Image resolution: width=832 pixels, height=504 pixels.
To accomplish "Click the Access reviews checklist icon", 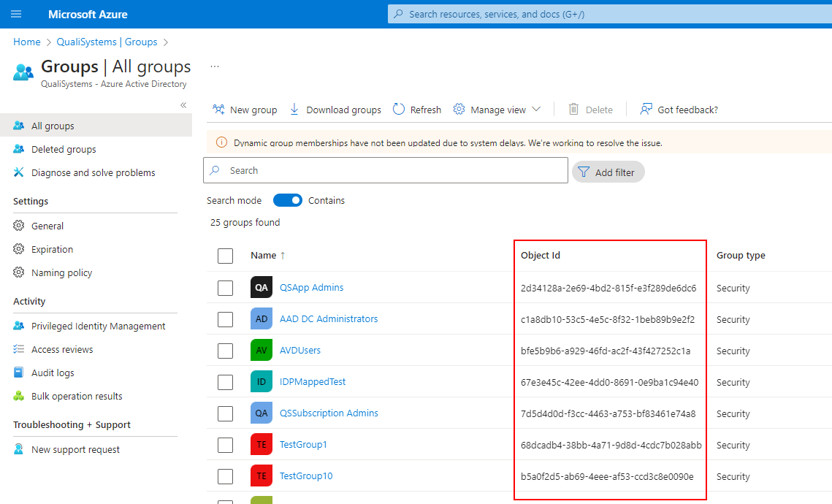I will [x=18, y=349].
